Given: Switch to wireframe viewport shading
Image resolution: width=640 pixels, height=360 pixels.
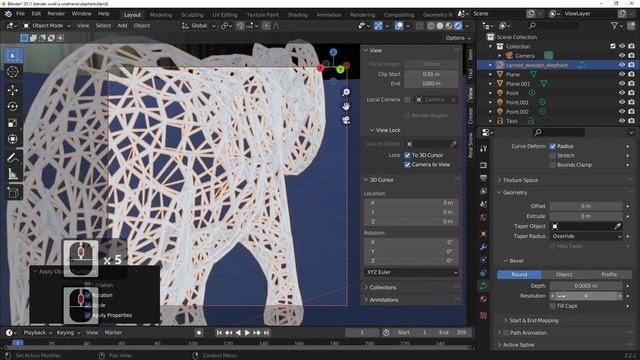Looking at the screenshot, I should pyautogui.click(x=431, y=26).
